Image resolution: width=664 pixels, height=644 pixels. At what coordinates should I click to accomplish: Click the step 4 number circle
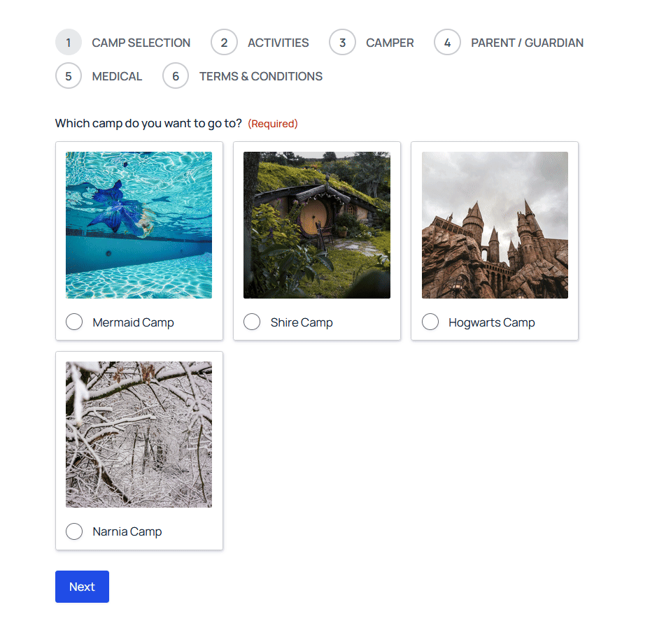pos(447,43)
